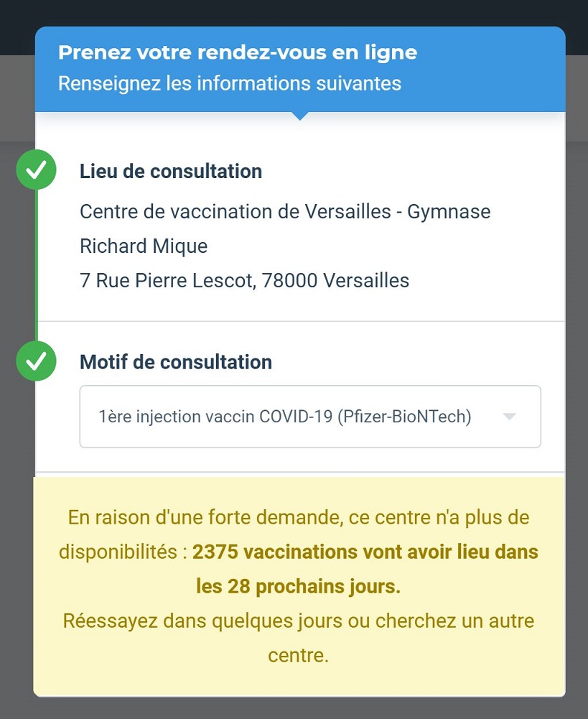Click the Richard Mique location line

pos(144,246)
